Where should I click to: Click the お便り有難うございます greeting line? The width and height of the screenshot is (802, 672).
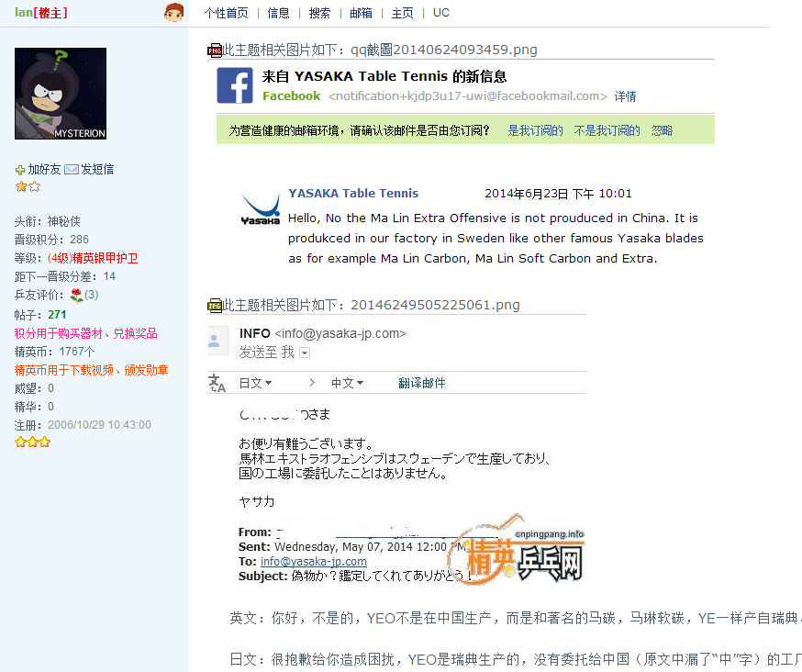pos(306,443)
